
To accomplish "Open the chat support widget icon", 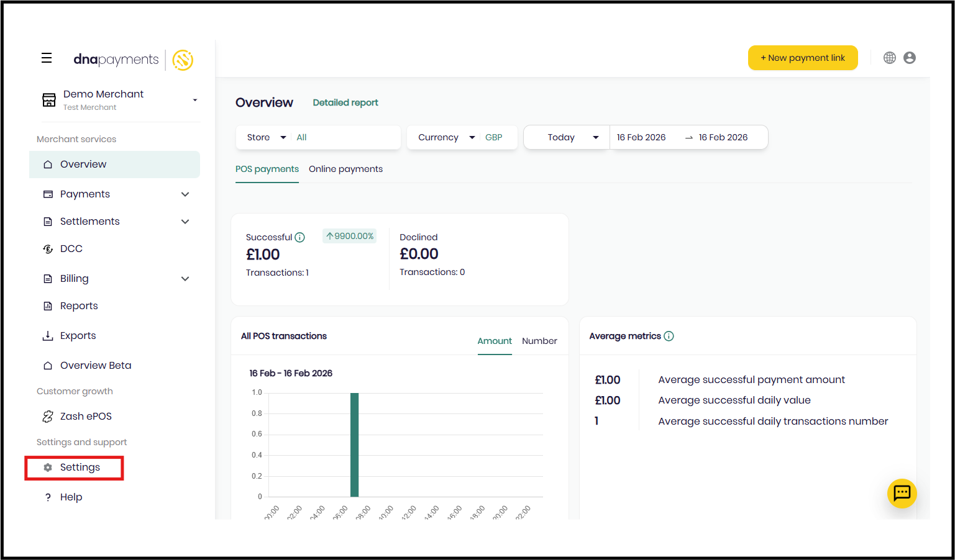I will pos(902,494).
